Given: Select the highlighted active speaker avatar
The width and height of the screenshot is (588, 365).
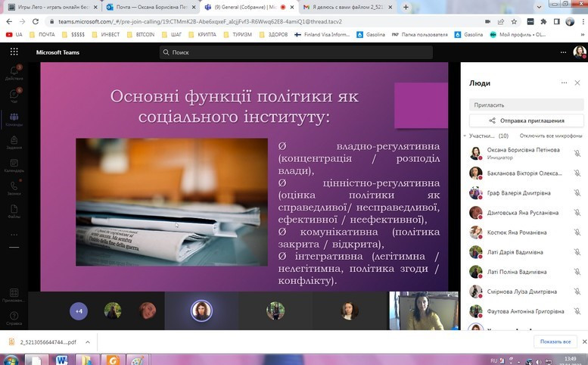Looking at the screenshot, I should tap(201, 310).
